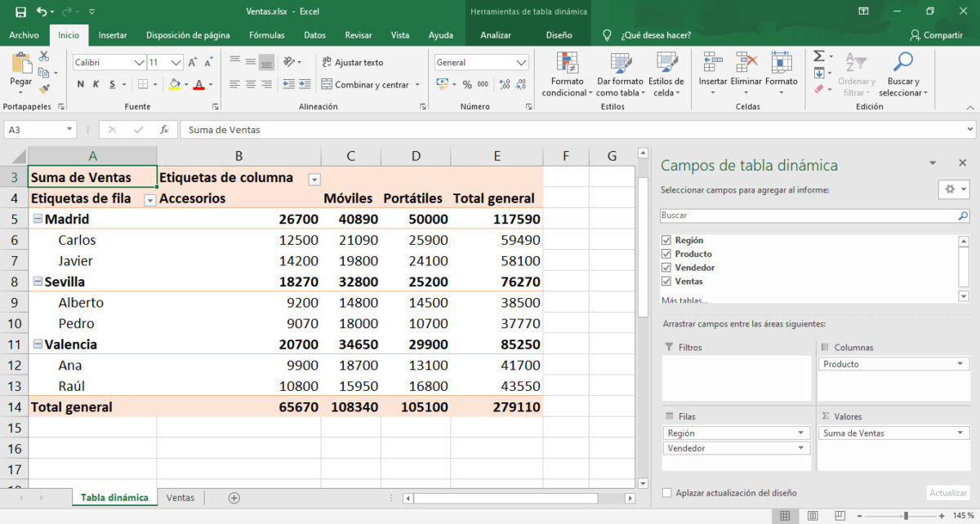Switch to the Ventas sheet tab
980x524 pixels.
click(180, 496)
